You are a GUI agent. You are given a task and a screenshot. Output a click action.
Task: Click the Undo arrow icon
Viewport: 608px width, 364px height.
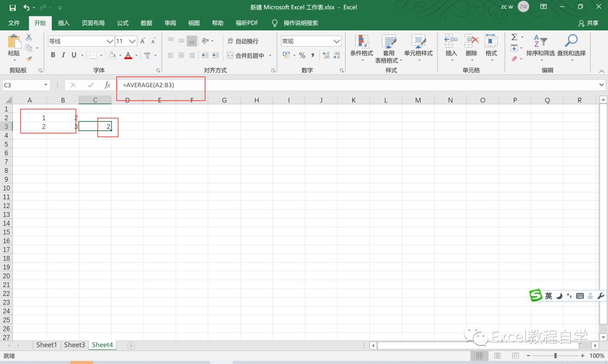pyautogui.click(x=26, y=7)
